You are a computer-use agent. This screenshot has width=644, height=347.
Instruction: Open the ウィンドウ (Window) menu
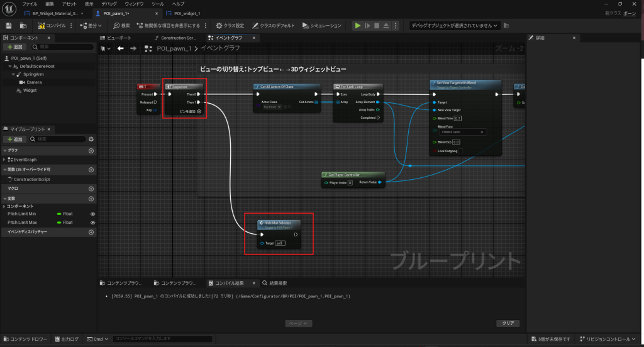tap(134, 4)
